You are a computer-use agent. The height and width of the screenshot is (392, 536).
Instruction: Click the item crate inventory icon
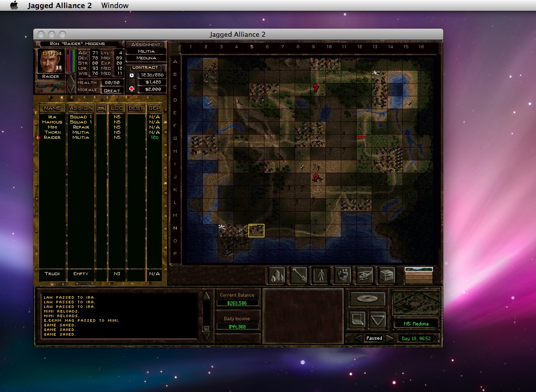[x=387, y=275]
